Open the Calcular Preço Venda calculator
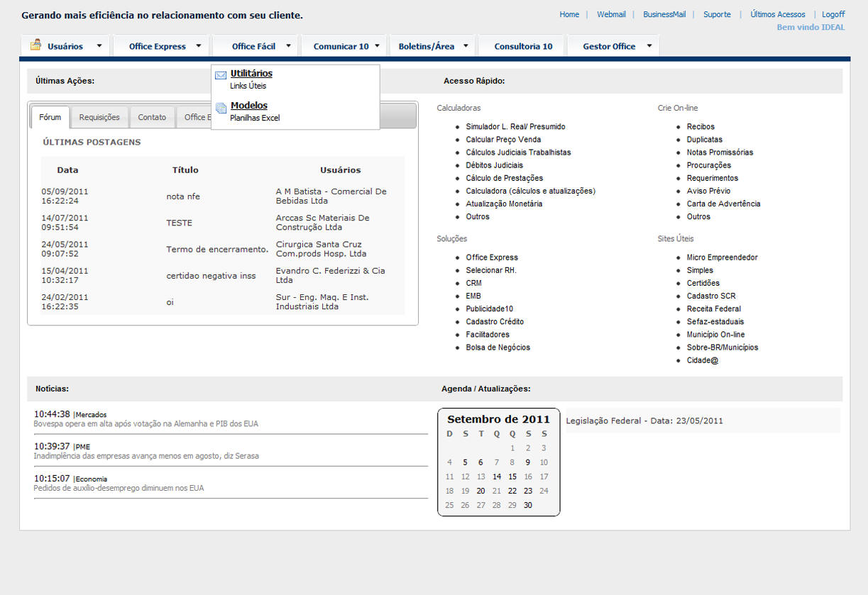Viewport: 868px width, 595px height. [x=503, y=140]
